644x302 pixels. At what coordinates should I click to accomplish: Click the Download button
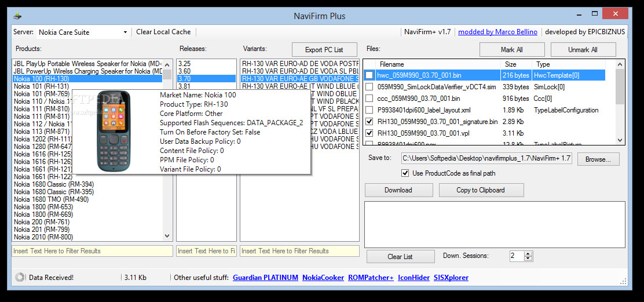pyautogui.click(x=398, y=190)
